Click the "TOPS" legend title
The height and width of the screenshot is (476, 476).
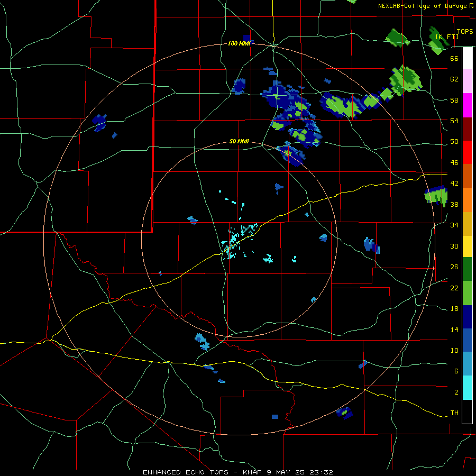pyautogui.click(x=465, y=31)
